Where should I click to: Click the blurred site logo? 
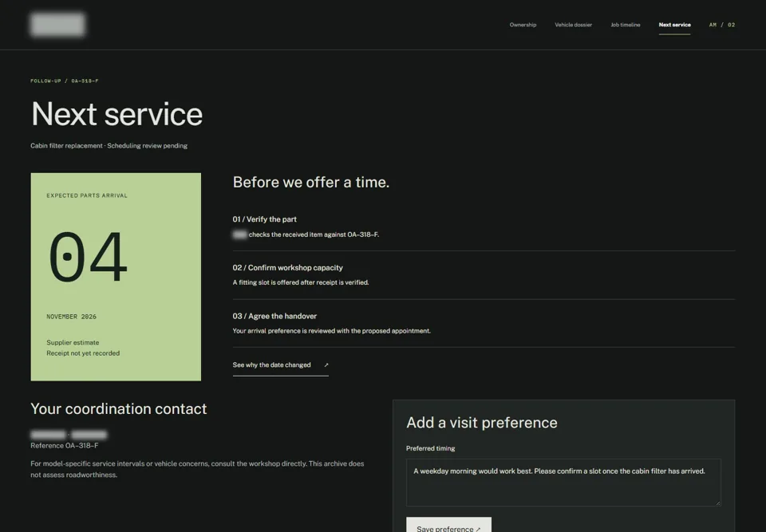pyautogui.click(x=57, y=25)
